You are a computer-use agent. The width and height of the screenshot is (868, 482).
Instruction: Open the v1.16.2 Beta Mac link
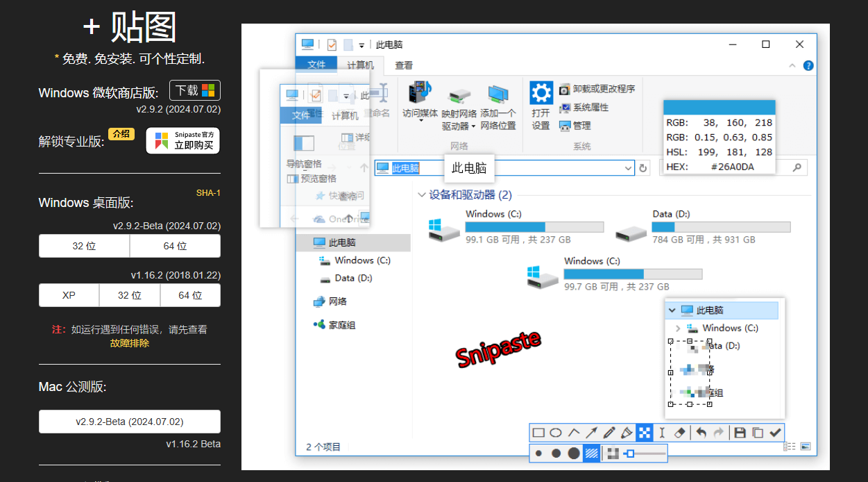[x=194, y=444]
